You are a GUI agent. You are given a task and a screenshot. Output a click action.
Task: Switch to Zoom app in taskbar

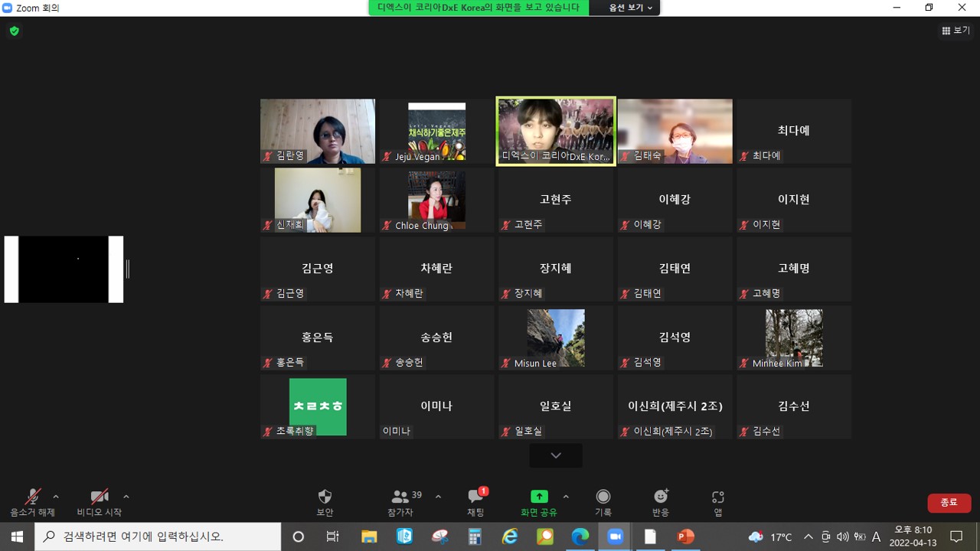pyautogui.click(x=615, y=536)
